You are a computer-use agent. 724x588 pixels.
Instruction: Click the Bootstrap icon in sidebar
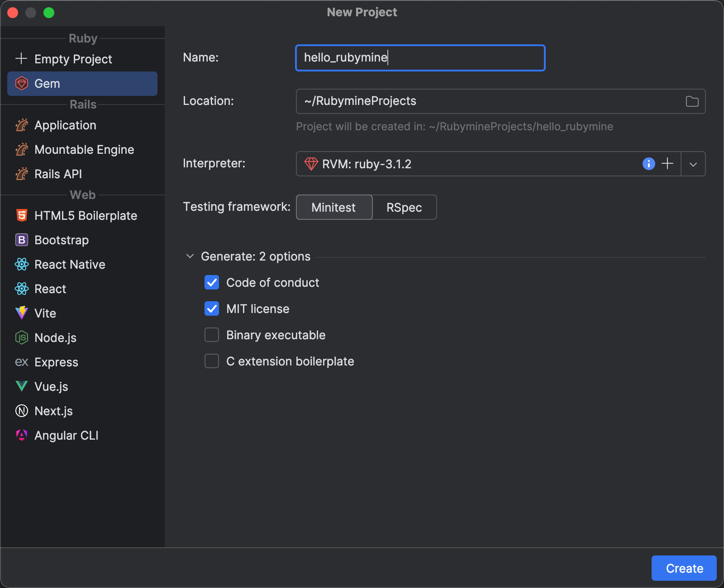pos(22,240)
